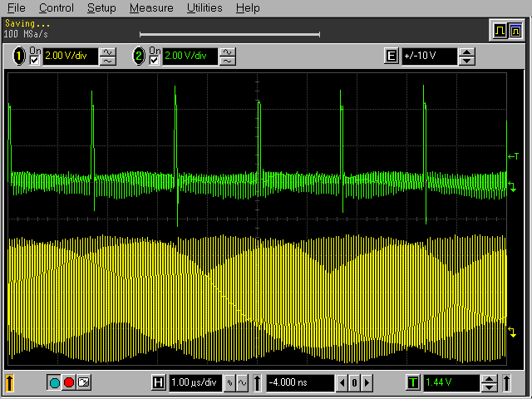
Task: Open the Setup menu
Action: pos(101,7)
